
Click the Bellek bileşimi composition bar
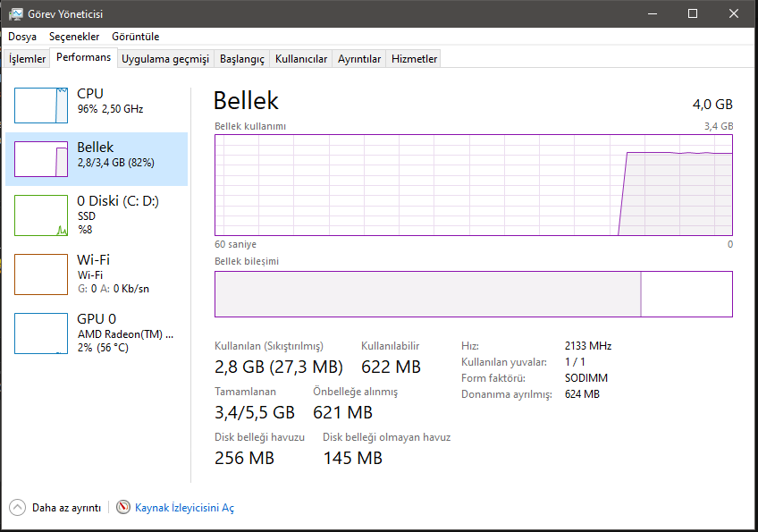click(473, 294)
